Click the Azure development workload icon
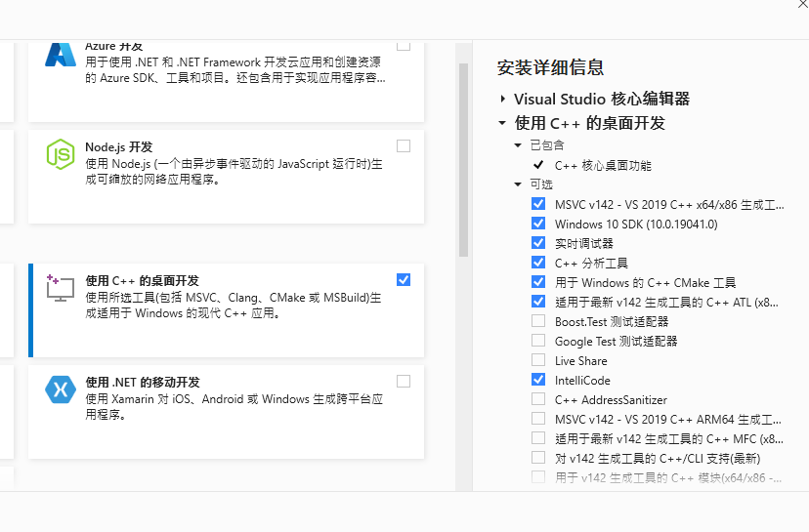809x532 pixels. tap(61, 56)
